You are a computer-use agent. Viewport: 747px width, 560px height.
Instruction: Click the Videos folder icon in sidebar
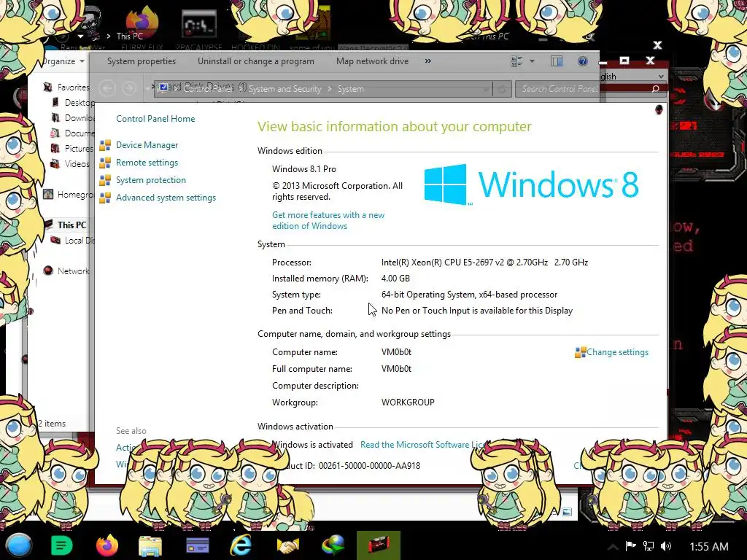[x=55, y=164]
